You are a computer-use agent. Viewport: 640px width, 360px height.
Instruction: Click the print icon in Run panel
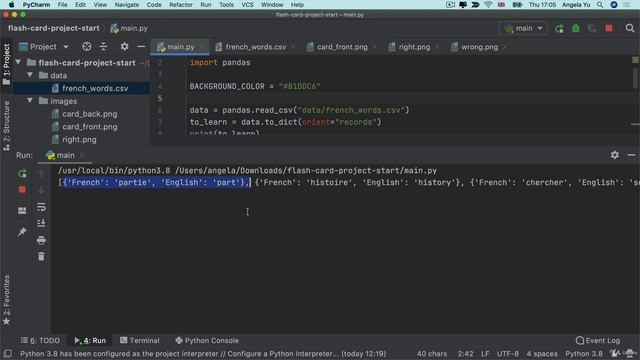(41, 240)
